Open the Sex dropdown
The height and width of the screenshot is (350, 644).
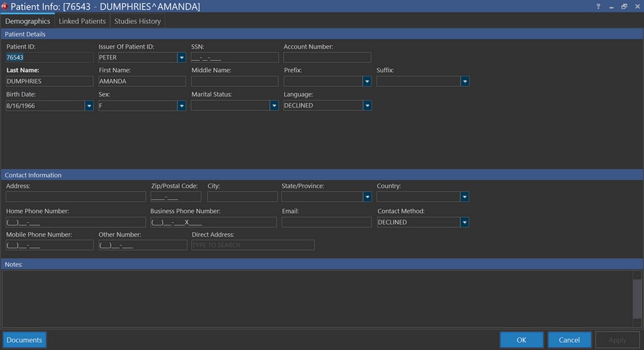181,106
